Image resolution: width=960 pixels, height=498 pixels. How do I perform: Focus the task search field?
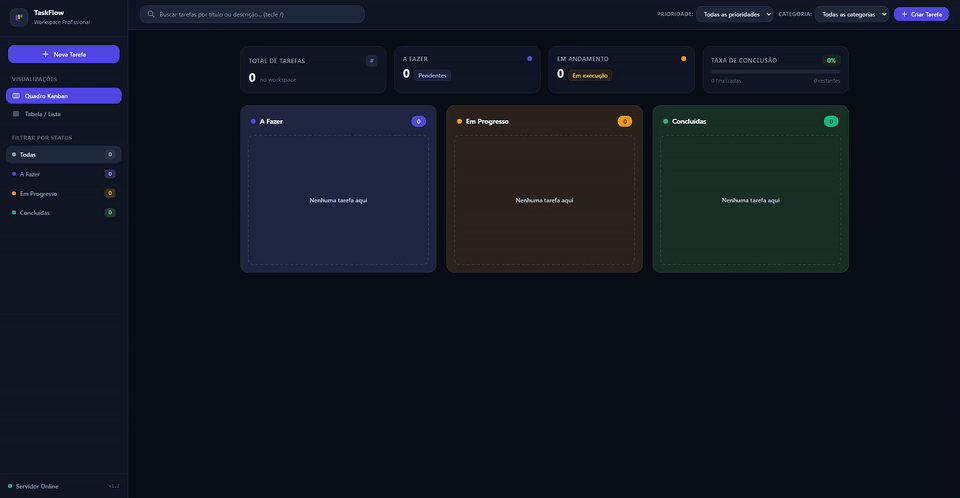click(x=252, y=14)
